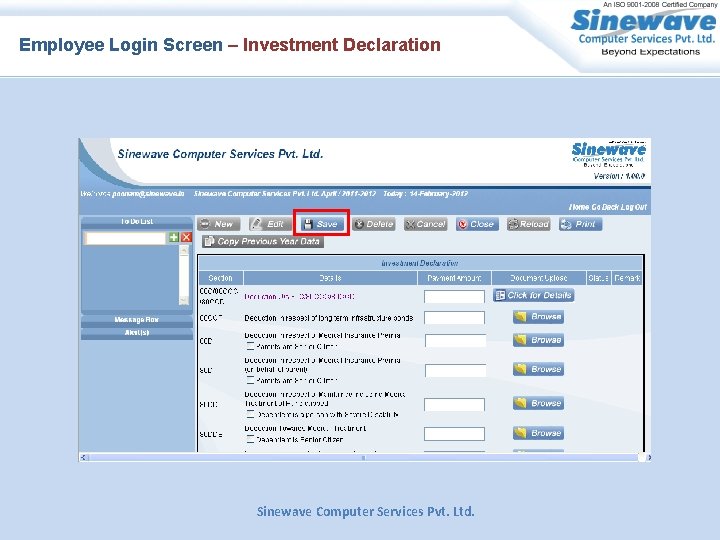Click the Sinewave logo inside the app header
720x540 pixels.
tap(608, 155)
